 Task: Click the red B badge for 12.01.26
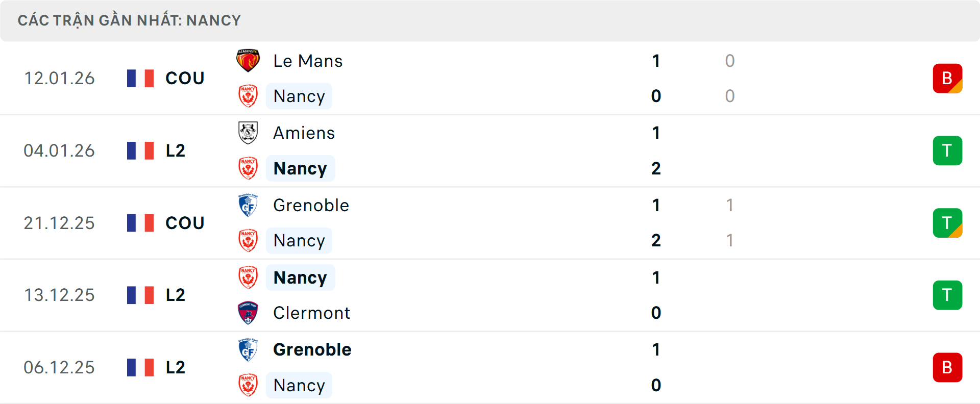pyautogui.click(x=947, y=79)
